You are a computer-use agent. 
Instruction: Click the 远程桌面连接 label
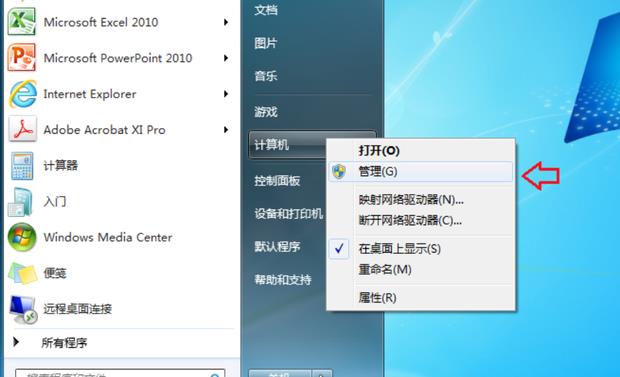(78, 309)
